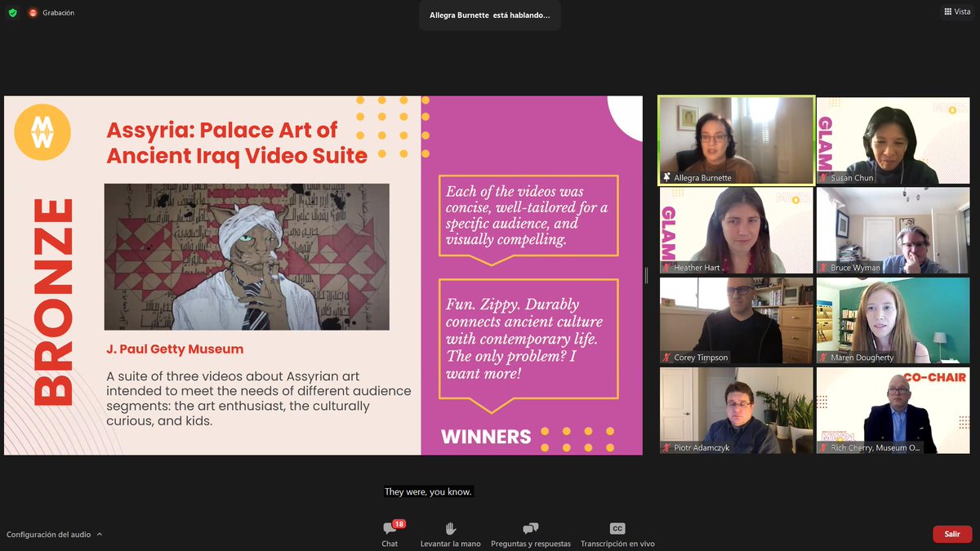The height and width of the screenshot is (551, 980).
Task: Open Preguntas y respuestas panel
Action: click(x=531, y=529)
